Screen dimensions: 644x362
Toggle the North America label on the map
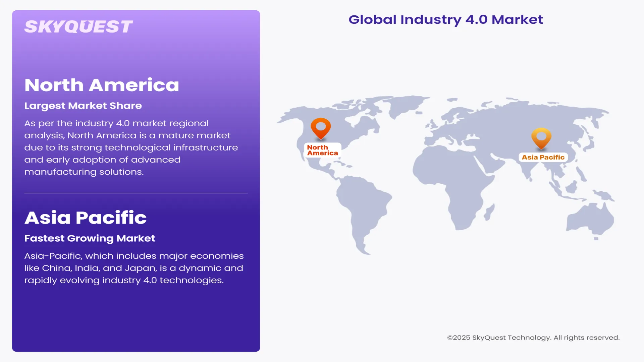tap(322, 150)
